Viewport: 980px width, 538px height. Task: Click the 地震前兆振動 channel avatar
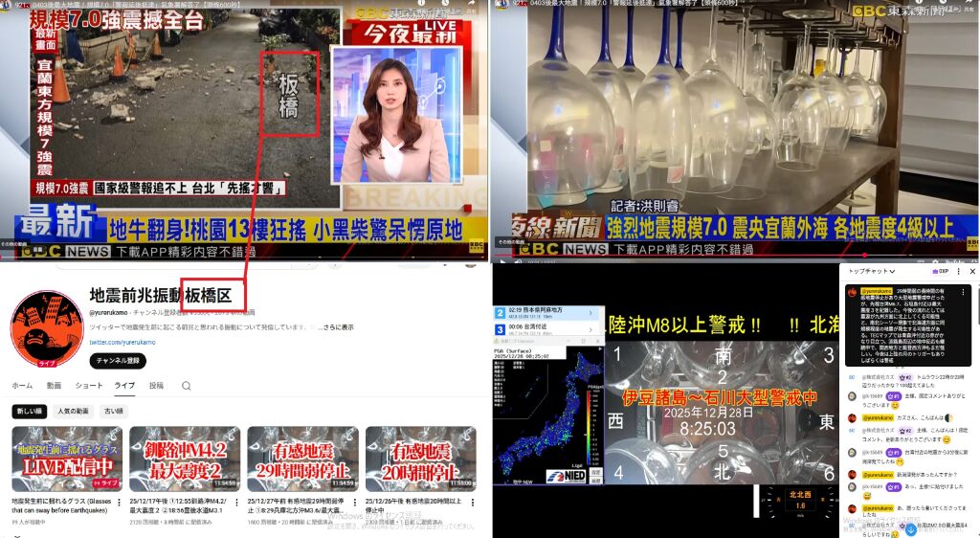pos(44,325)
